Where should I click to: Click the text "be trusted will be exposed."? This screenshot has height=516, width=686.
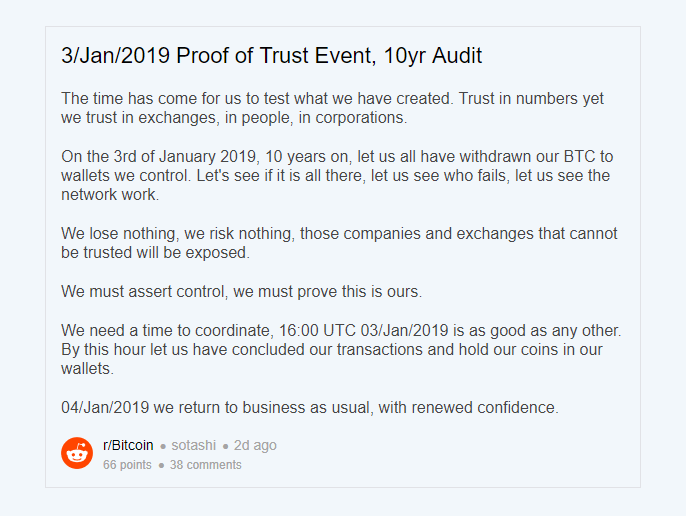tap(155, 253)
